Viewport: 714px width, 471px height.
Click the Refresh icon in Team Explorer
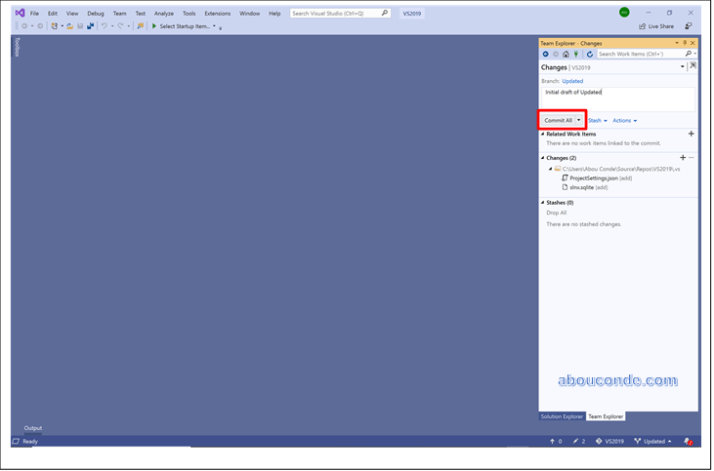pyautogui.click(x=590, y=54)
